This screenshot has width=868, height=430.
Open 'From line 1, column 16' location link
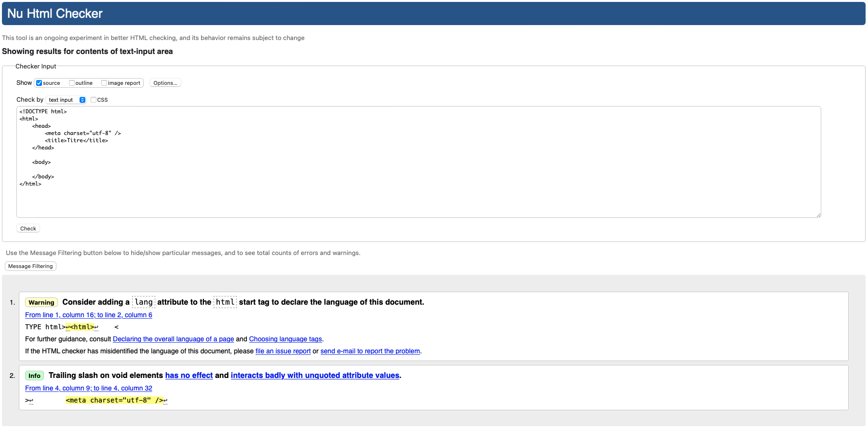[88, 315]
